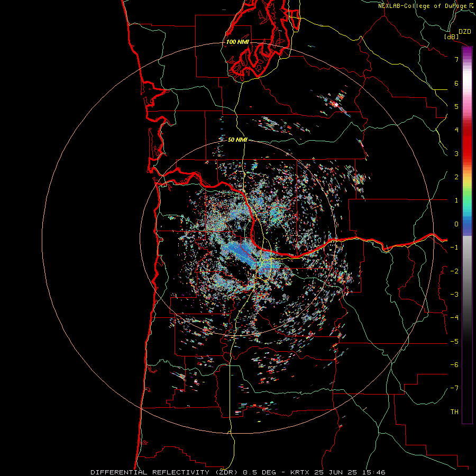
Task: Click the 3 value on color scale
Action: (456, 153)
